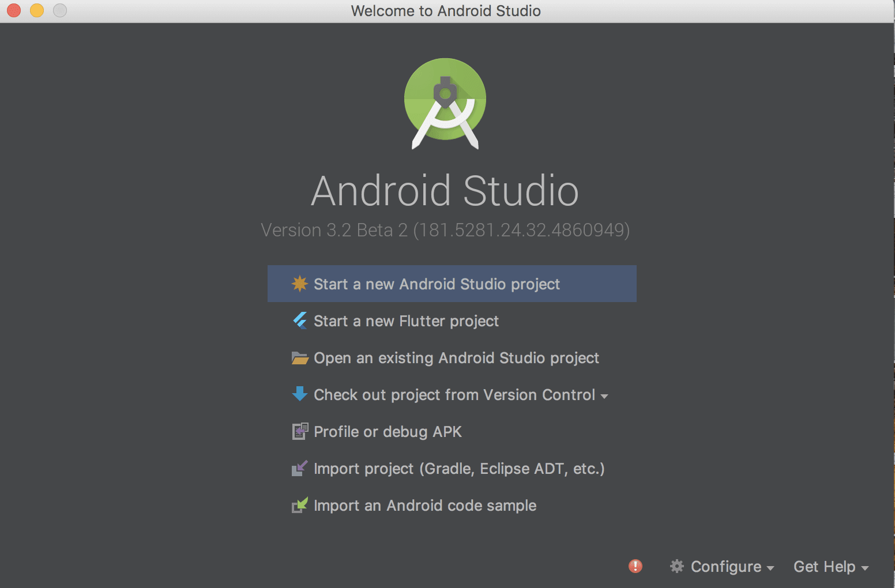Click the blue download arrow icon
Screen dimensions: 895x588
click(x=300, y=394)
